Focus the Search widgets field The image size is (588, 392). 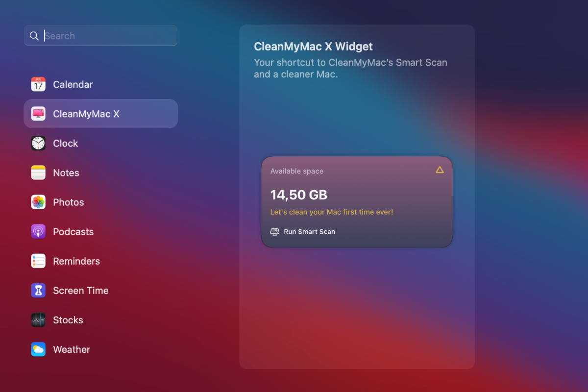(101, 36)
